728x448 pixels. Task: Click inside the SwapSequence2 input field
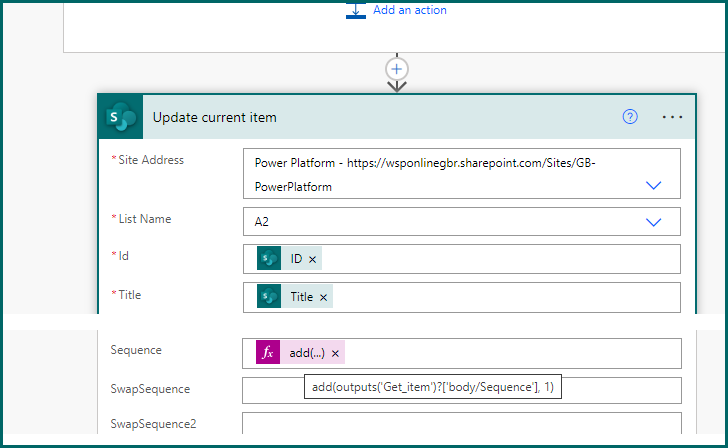(462, 423)
